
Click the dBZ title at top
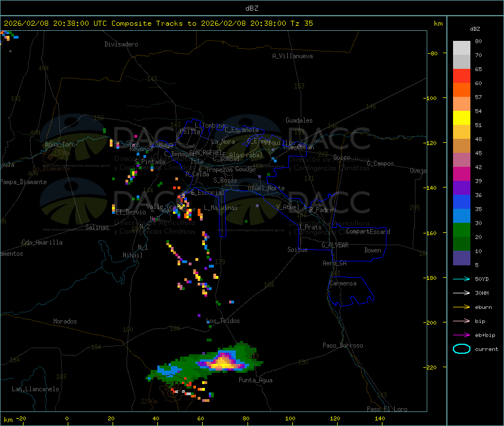[251, 8]
